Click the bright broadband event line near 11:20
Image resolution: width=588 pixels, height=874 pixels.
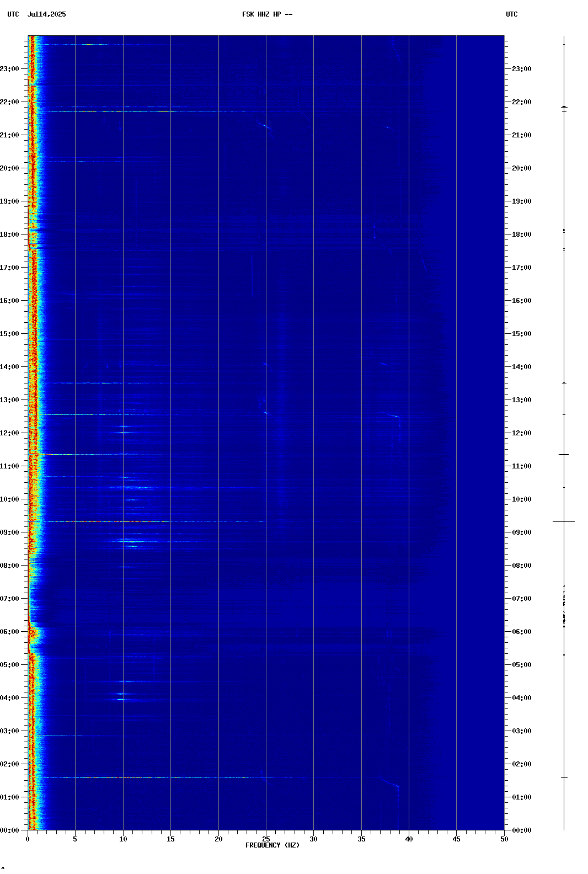click(105, 455)
